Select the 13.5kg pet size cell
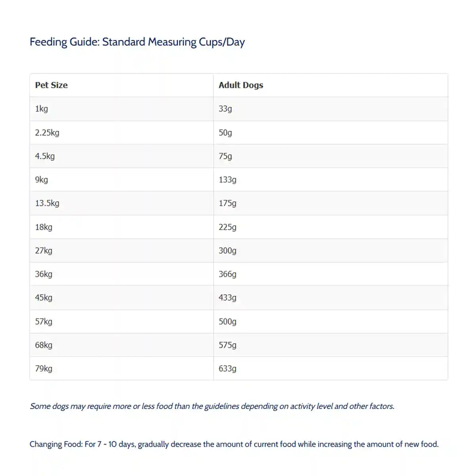The height and width of the screenshot is (476, 476). pos(47,203)
